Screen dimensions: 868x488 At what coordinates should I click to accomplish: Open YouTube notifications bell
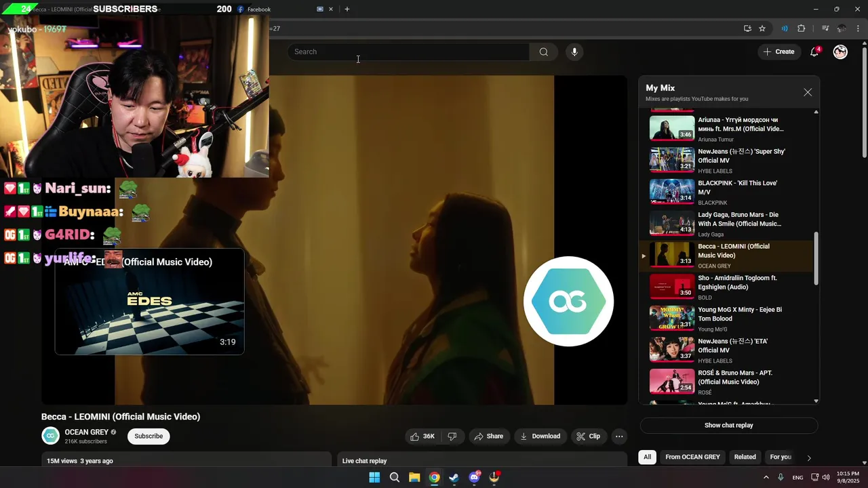click(814, 52)
